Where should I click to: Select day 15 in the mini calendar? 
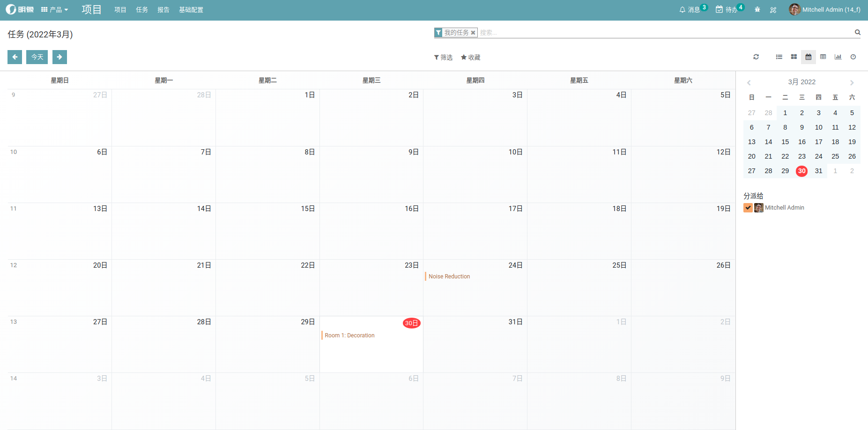tap(785, 142)
